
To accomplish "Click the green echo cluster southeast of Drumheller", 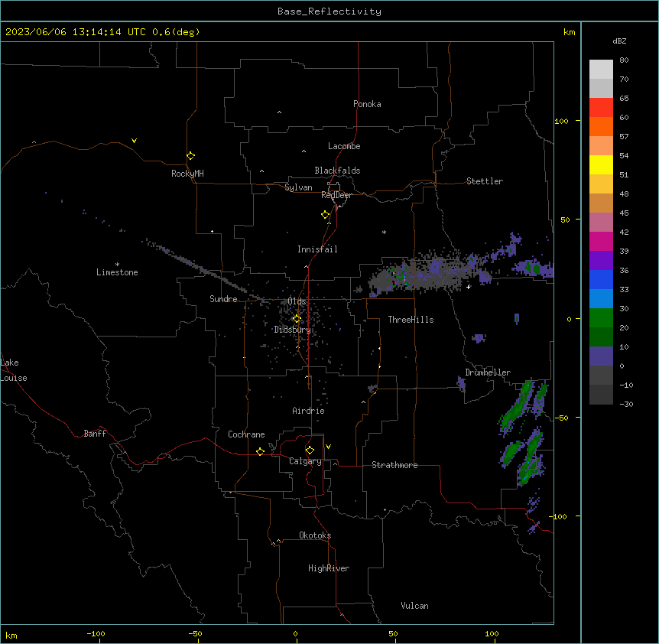I will tap(522, 433).
